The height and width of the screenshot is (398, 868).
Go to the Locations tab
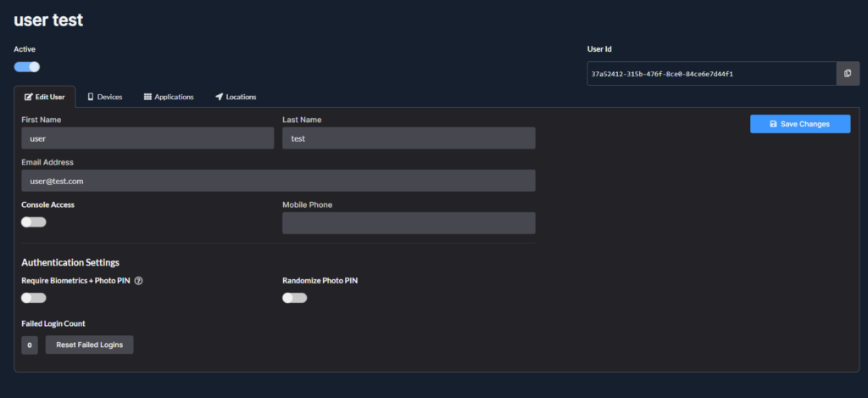click(x=236, y=97)
